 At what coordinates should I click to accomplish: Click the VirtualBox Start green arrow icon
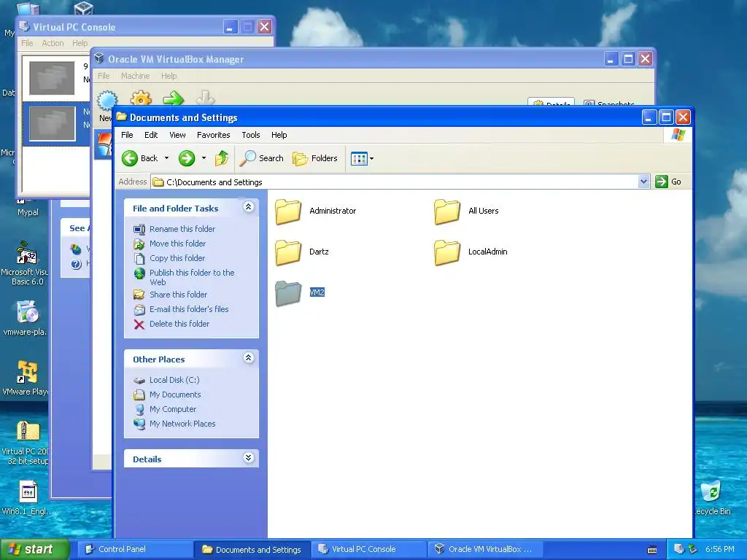[174, 98]
